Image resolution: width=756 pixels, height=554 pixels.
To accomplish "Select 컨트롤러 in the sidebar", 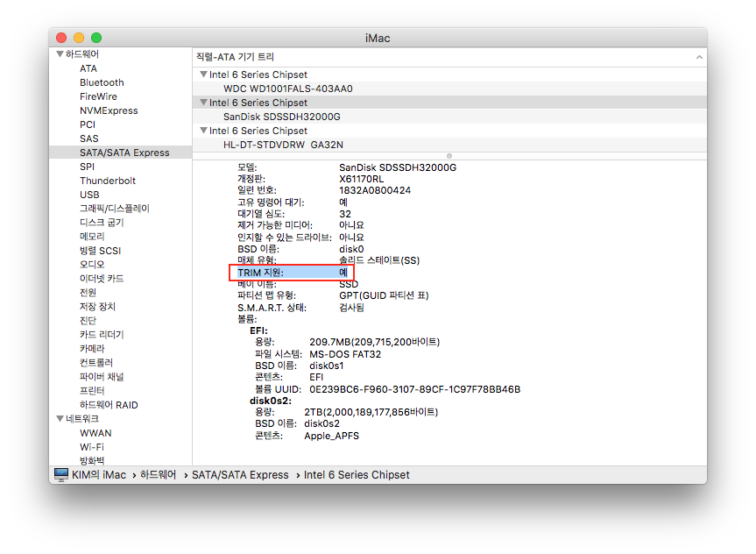I will point(96,362).
